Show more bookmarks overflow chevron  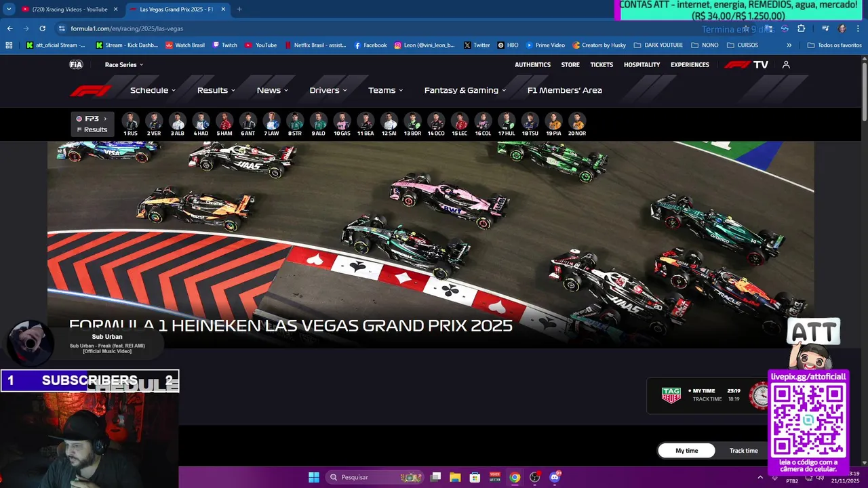click(789, 45)
